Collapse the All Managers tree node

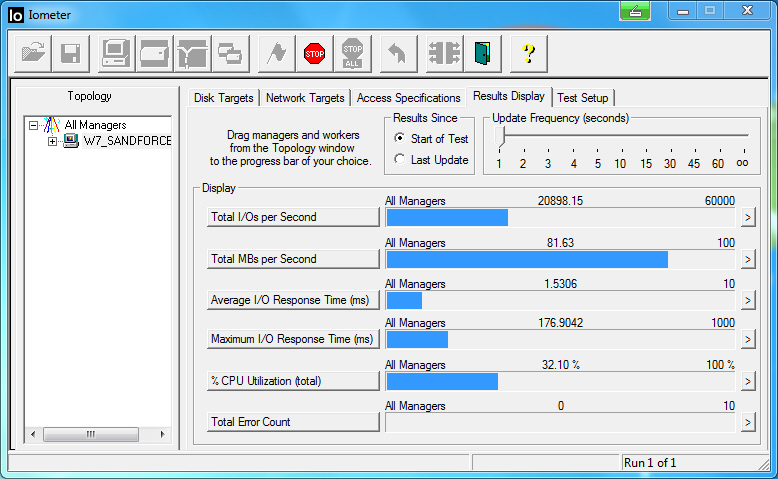[x=33, y=126]
